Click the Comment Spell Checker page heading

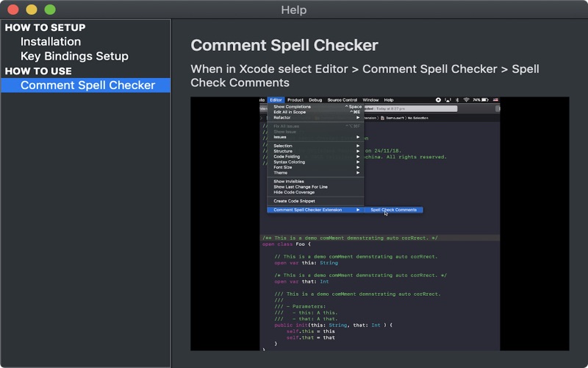point(284,46)
